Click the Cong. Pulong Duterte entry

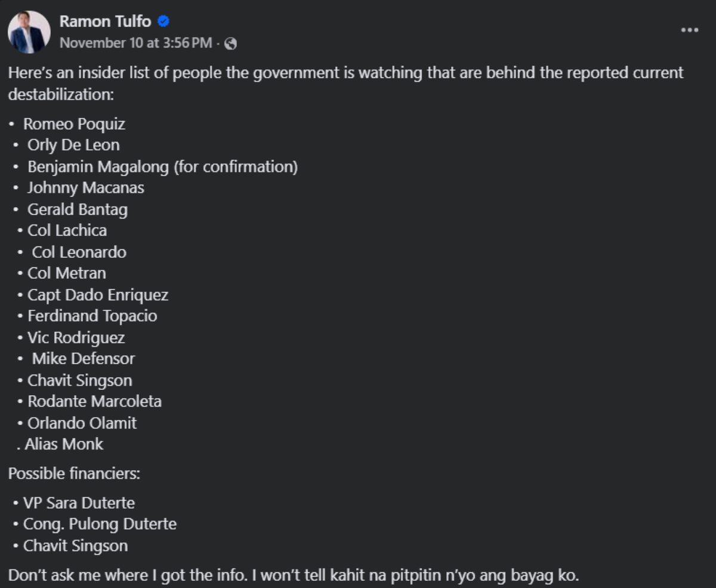click(x=100, y=524)
